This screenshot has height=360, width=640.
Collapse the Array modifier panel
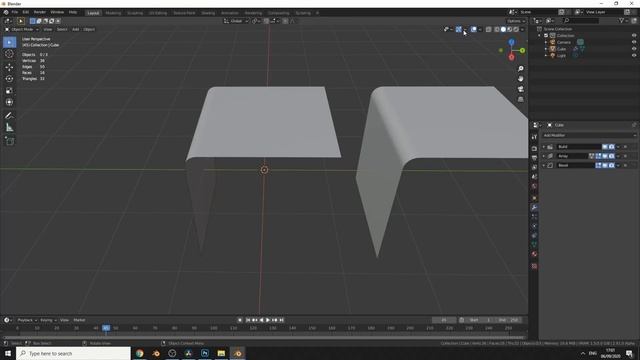click(x=544, y=156)
